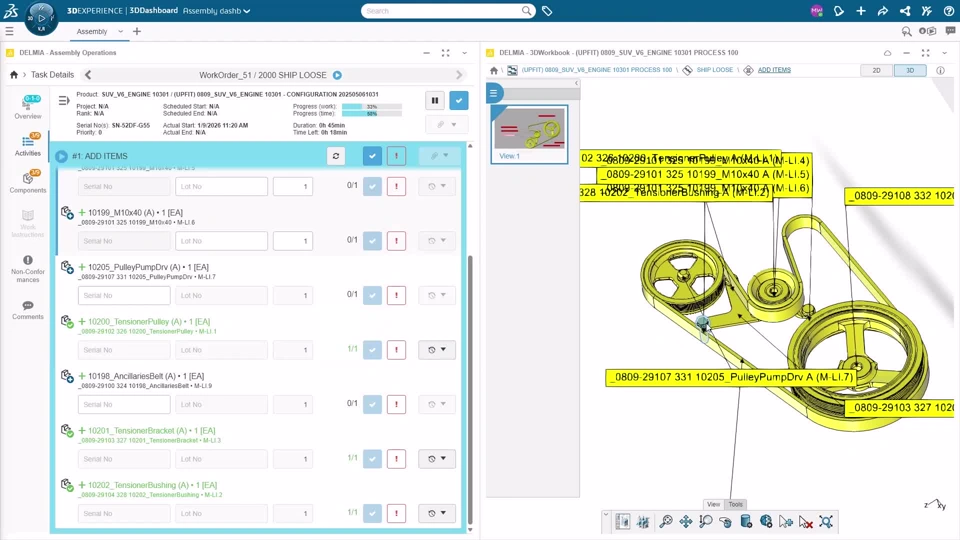Click the add selection cursor icon
This screenshot has width=960, height=540.
(786, 522)
